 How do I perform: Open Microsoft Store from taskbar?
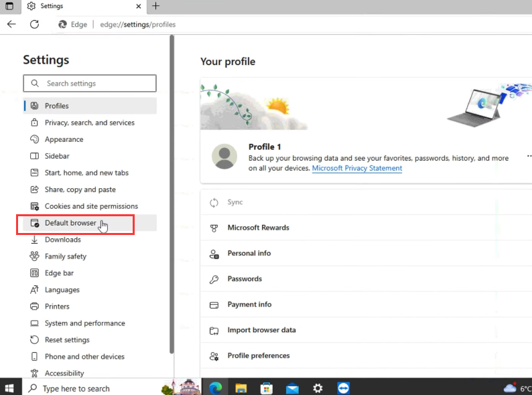click(267, 388)
